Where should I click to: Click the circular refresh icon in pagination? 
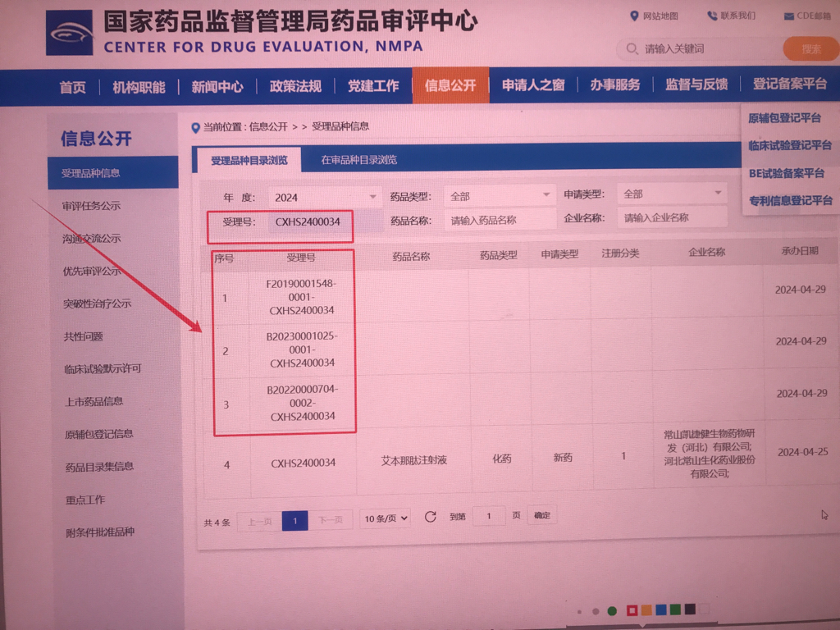[430, 517]
